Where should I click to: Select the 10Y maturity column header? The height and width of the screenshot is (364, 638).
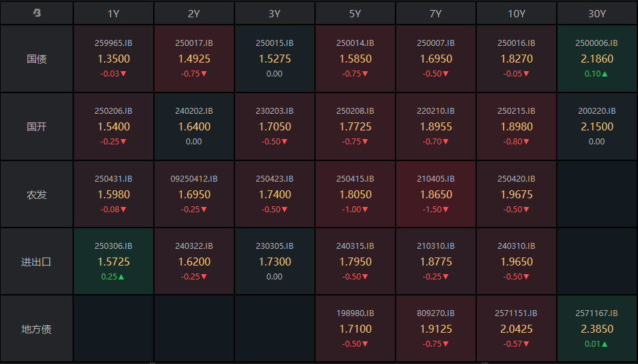tap(515, 13)
